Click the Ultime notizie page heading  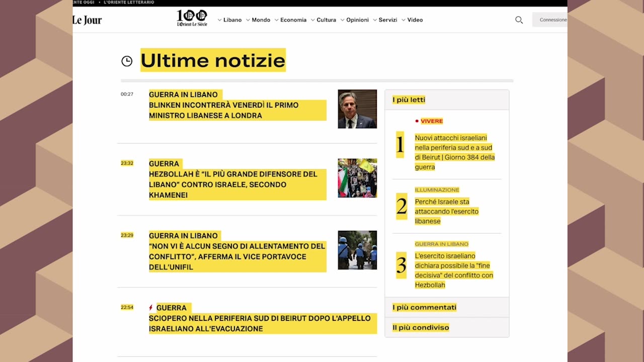point(213,60)
